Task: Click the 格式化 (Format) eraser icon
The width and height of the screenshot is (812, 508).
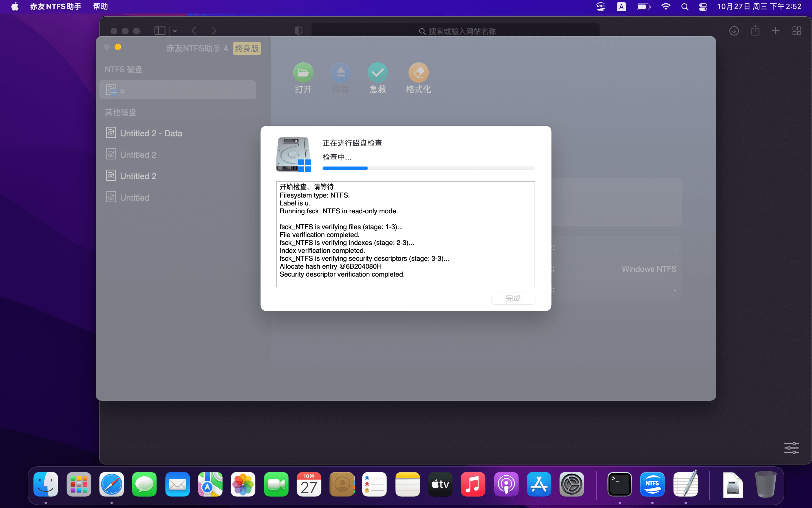Action: tap(418, 72)
